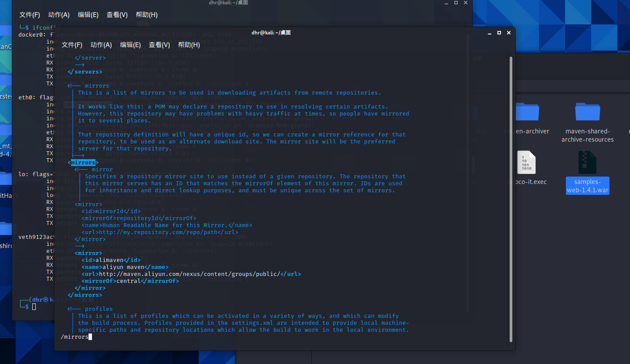Open 帮助(H) menu in back terminal
630x364 pixels.
point(146,15)
